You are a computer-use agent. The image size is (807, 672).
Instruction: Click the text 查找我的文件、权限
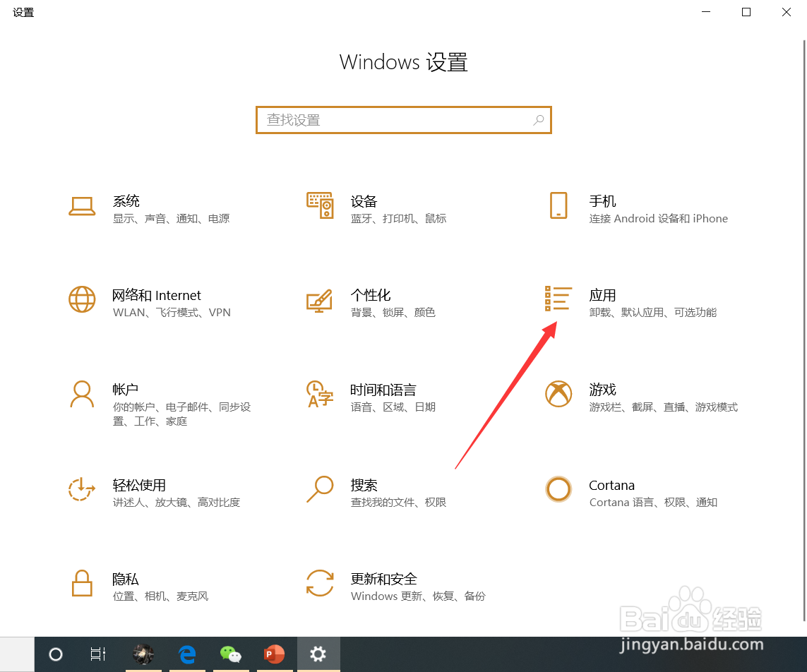tap(398, 502)
